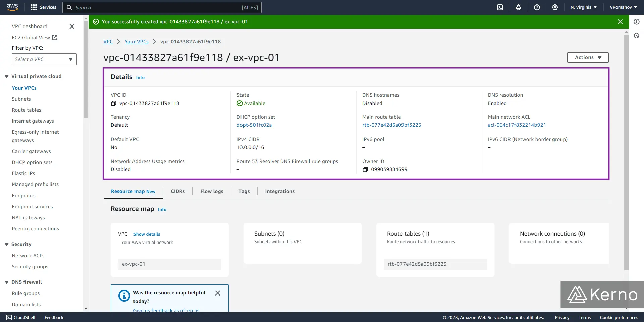Click the search field in top bar
Screen dimensions: 644x322
click(162, 7)
